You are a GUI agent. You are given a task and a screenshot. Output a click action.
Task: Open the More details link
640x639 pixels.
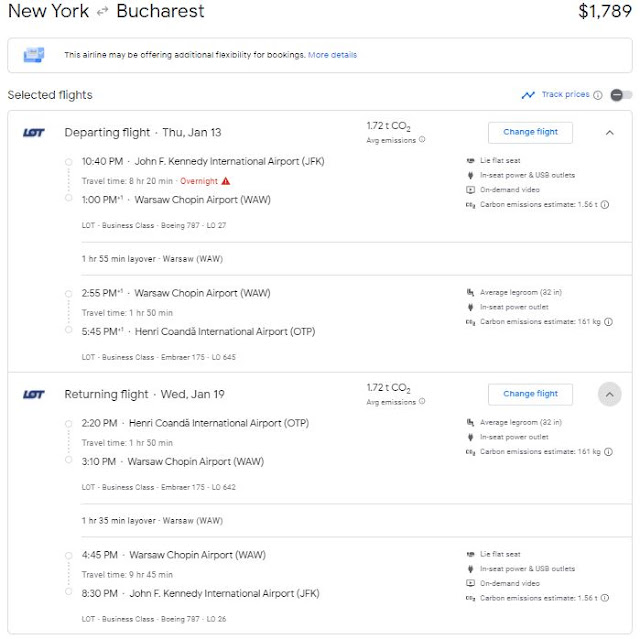click(x=332, y=55)
